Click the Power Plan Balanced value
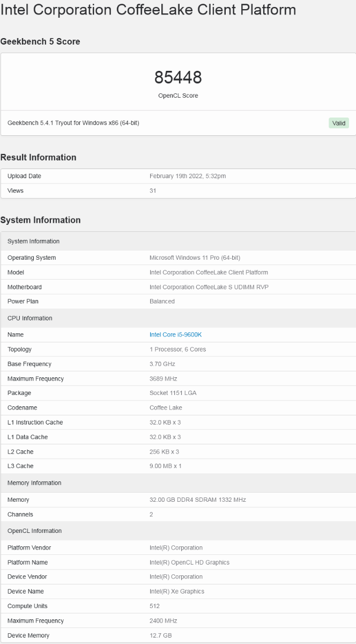356x644 pixels. pyautogui.click(x=162, y=302)
